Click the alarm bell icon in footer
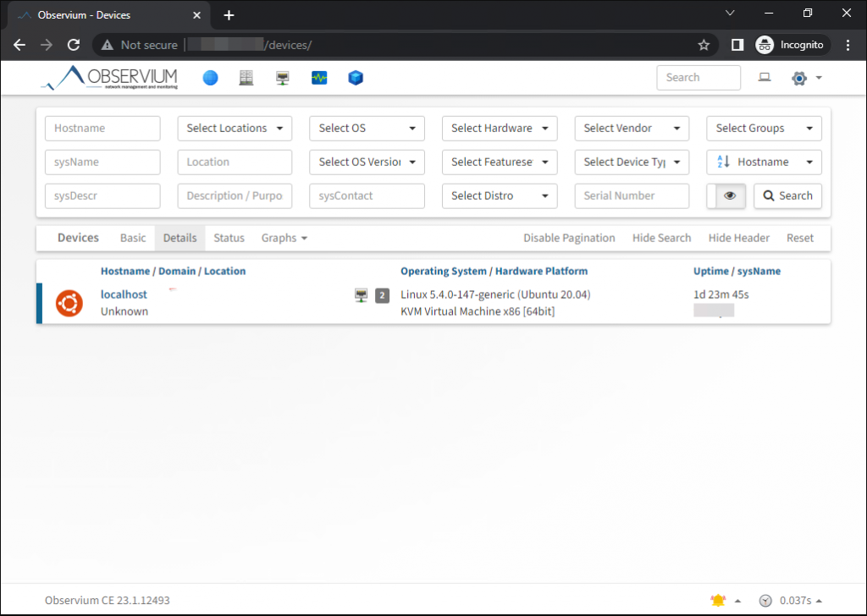The height and width of the screenshot is (616, 867). tap(719, 601)
